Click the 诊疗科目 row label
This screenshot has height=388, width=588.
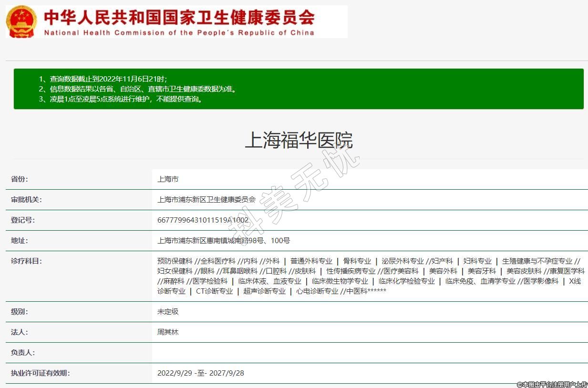click(x=26, y=261)
